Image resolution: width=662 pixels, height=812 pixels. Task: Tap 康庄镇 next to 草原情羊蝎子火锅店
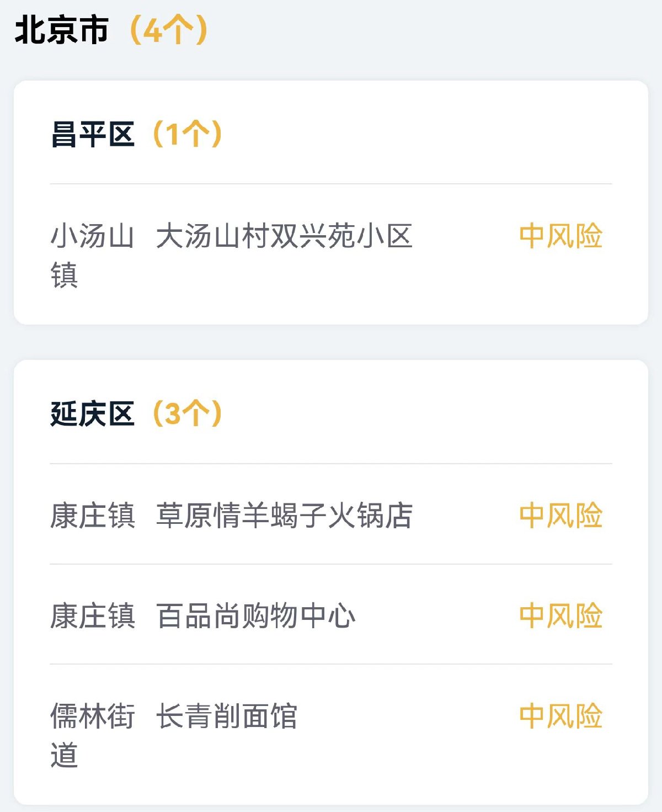tap(93, 516)
